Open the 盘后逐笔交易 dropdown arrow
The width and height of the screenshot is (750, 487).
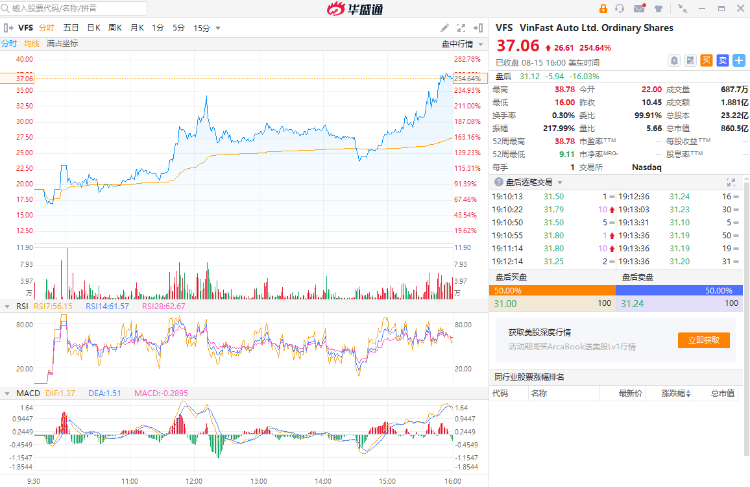(560, 182)
